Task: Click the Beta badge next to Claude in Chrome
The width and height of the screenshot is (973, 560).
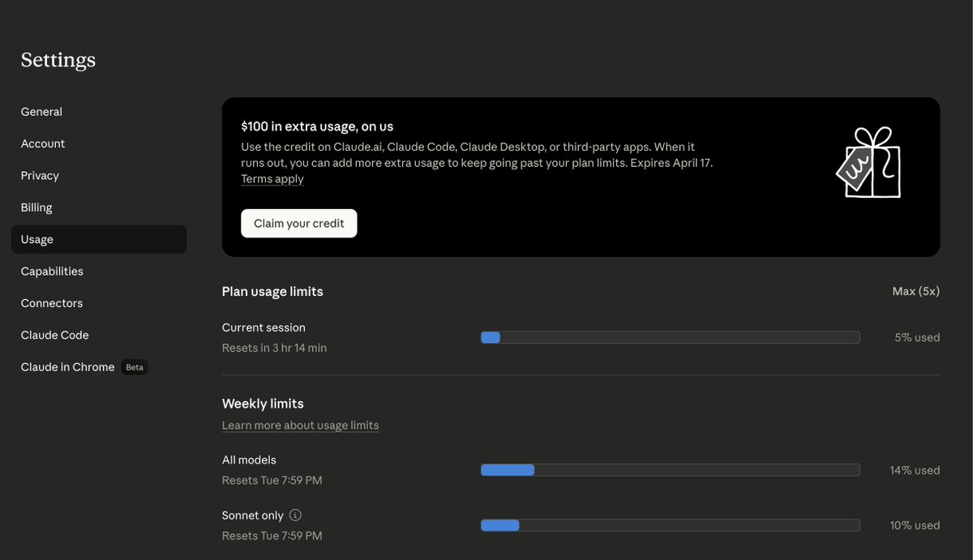Action: [x=135, y=367]
